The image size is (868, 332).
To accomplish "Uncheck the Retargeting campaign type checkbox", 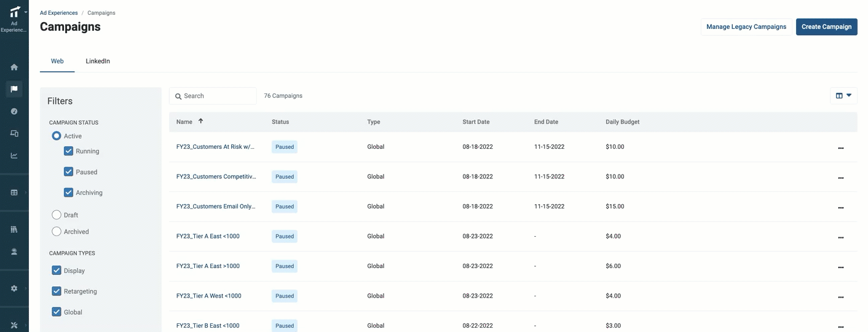I will click(57, 291).
